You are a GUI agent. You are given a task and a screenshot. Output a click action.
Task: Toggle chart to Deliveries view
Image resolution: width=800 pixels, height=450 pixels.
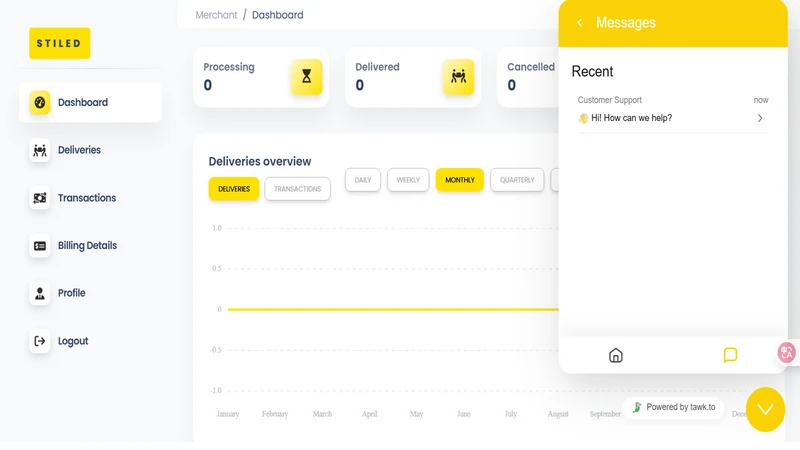coord(234,189)
